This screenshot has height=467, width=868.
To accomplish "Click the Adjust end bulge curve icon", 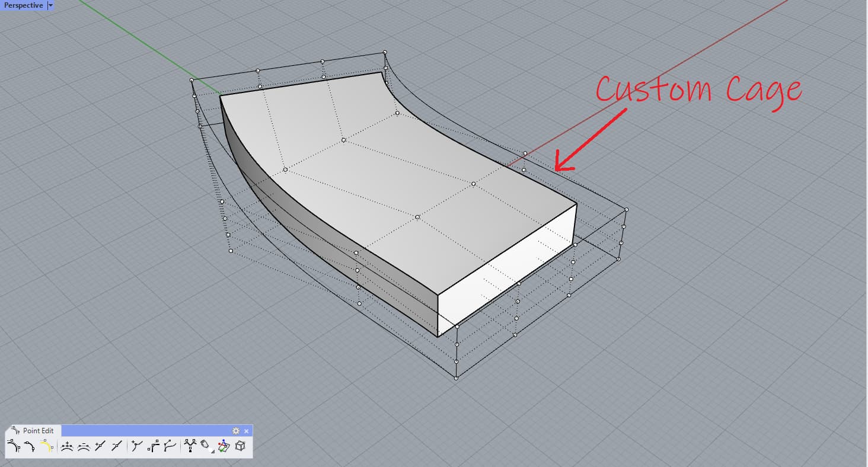I will coord(170,446).
